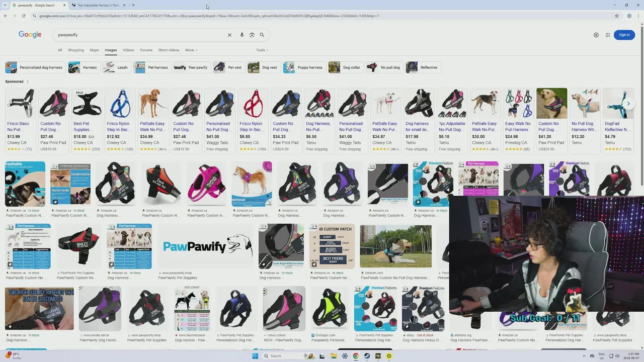Open Dog Harness, No-Pull $6.50 Temu product
This screenshot has width=644, height=362.
pos(319,120)
